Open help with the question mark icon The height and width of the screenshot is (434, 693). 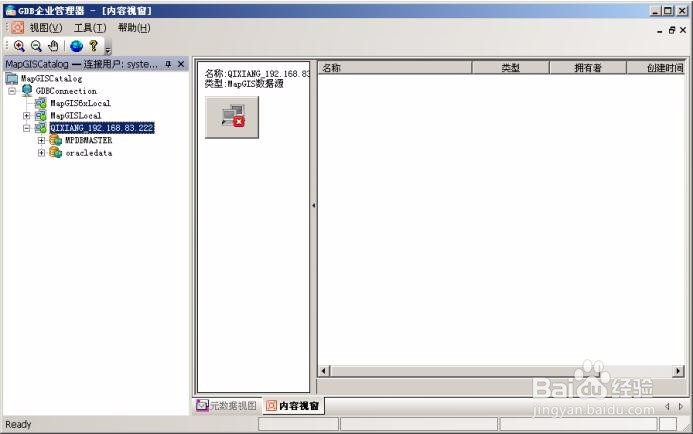pos(93,46)
